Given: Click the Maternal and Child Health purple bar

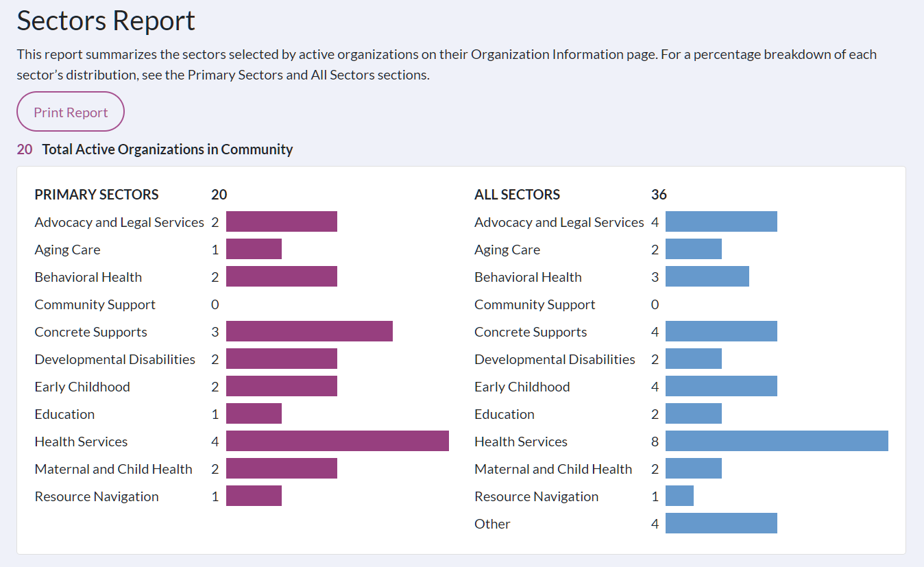Looking at the screenshot, I should point(282,468).
